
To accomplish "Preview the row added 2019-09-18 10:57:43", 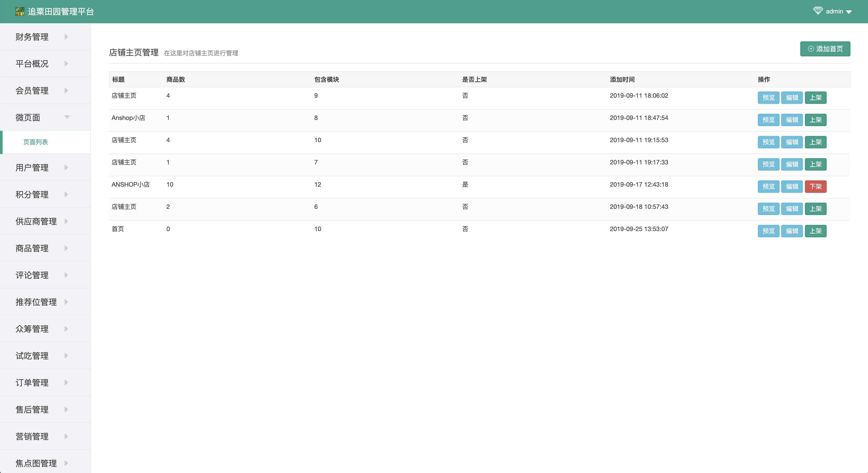I will (768, 209).
